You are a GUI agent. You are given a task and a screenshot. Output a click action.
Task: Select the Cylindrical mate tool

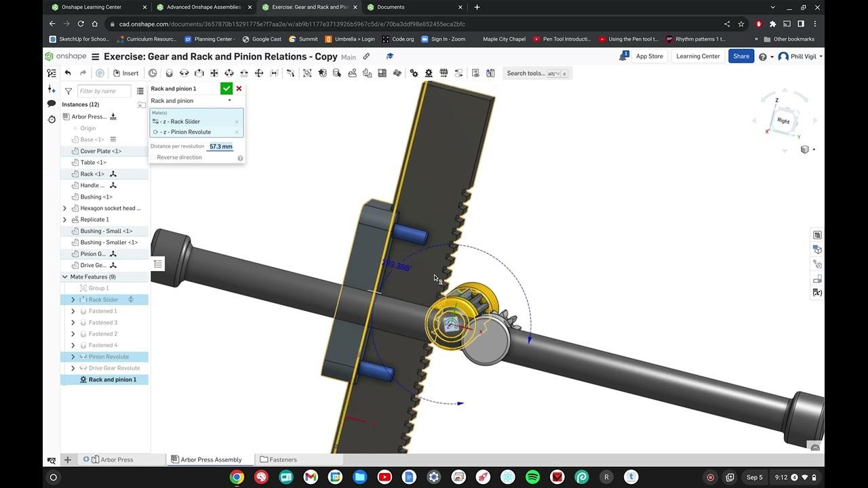(x=229, y=73)
